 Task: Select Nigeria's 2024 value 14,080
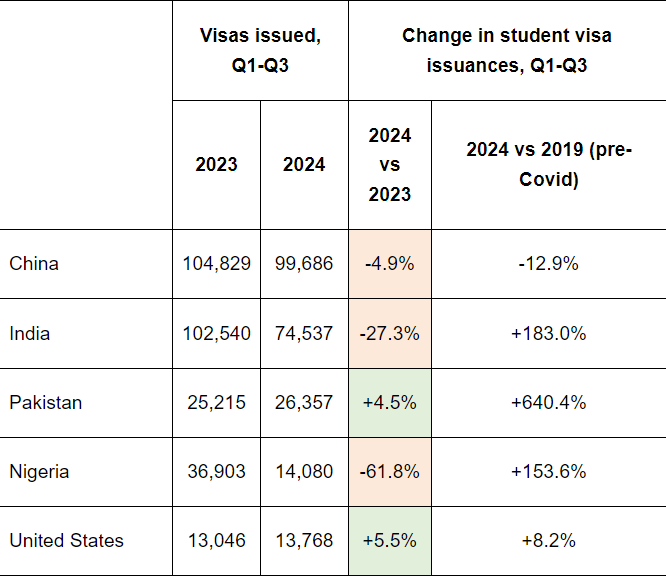tap(304, 472)
